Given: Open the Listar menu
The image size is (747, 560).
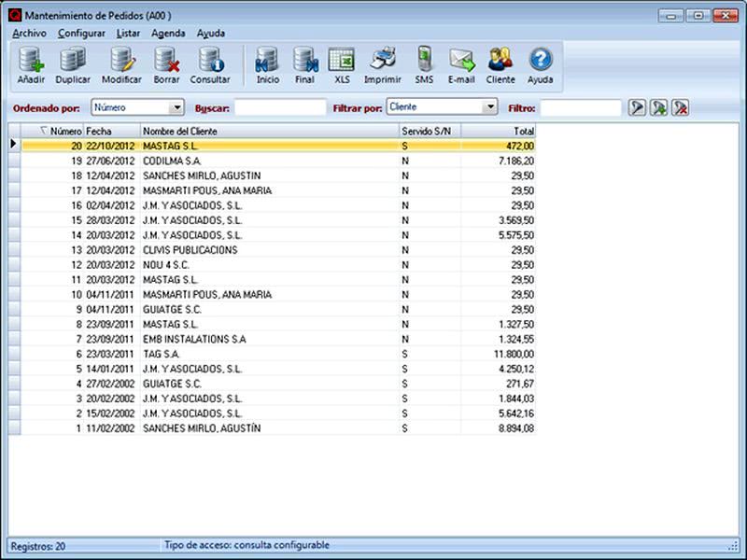Looking at the screenshot, I should click(128, 34).
